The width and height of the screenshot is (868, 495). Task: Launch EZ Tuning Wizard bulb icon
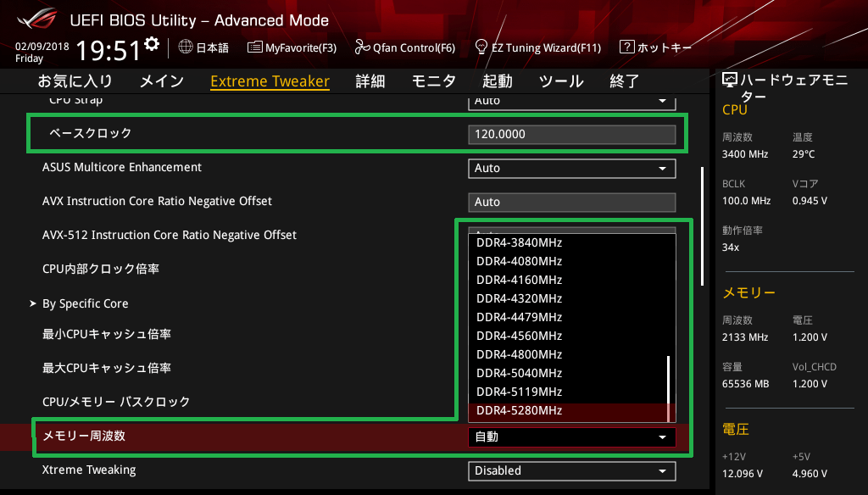pyautogui.click(x=481, y=47)
